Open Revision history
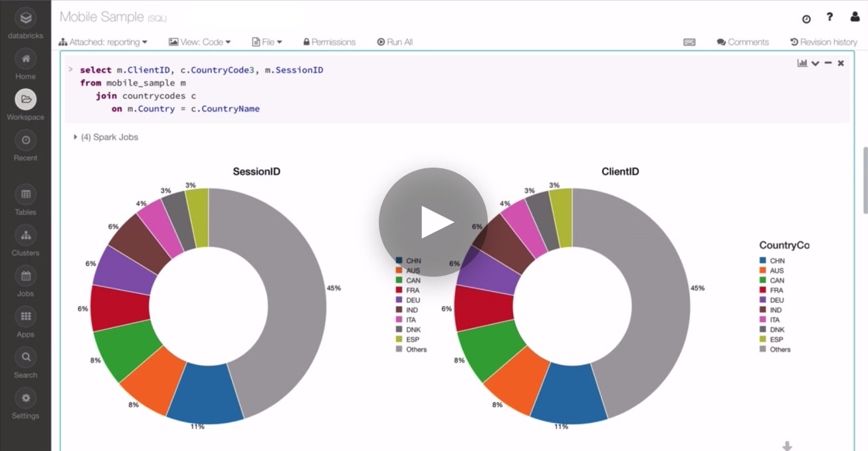Image resolution: width=868 pixels, height=451 pixels. click(x=823, y=42)
